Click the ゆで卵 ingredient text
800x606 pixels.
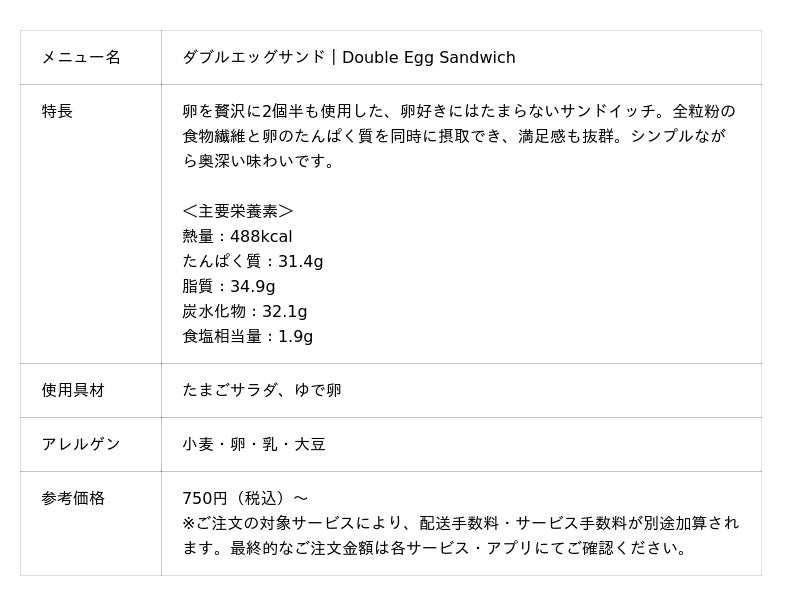pos(318,391)
